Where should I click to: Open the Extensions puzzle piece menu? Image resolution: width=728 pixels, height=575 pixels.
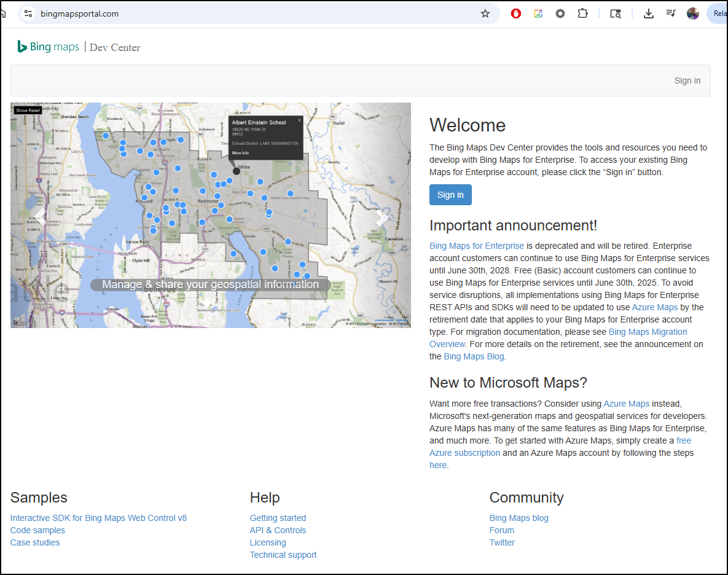click(x=582, y=14)
